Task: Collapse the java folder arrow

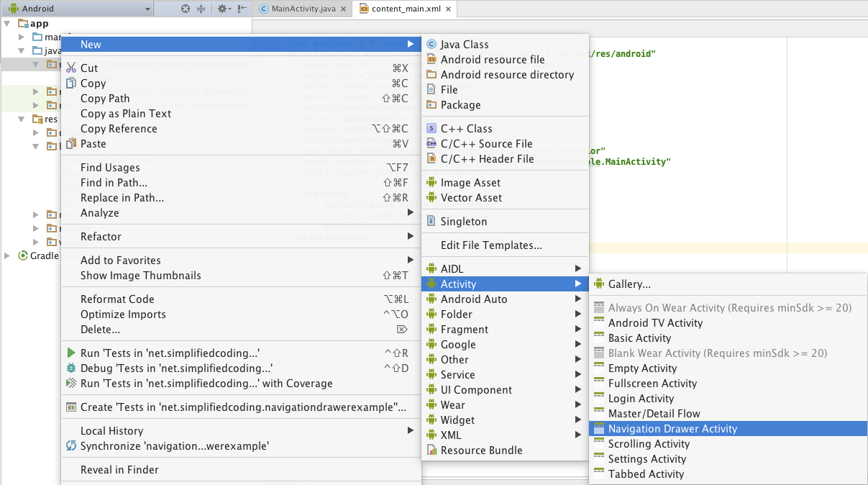Action: coord(22,51)
